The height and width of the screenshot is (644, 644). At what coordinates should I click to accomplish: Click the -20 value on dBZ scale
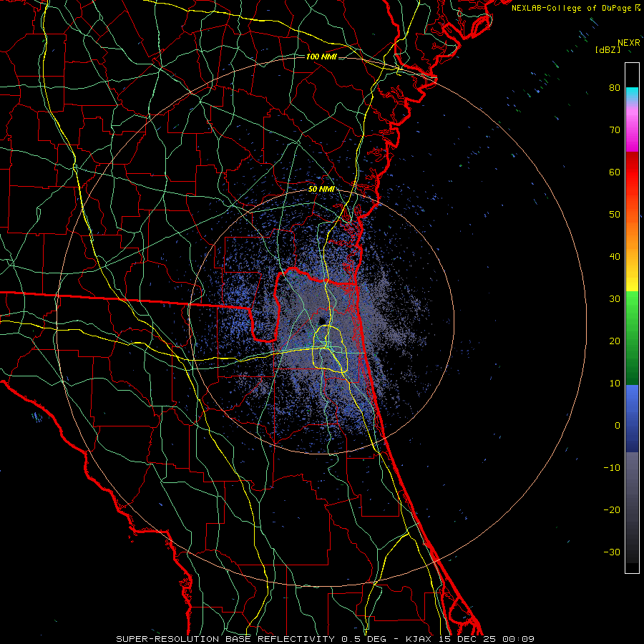pyautogui.click(x=612, y=510)
